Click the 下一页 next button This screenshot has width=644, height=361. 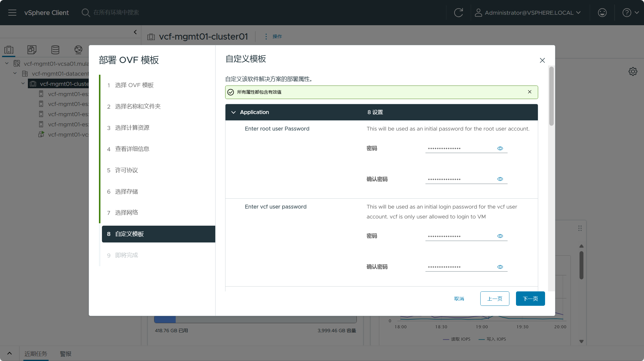pyautogui.click(x=530, y=299)
